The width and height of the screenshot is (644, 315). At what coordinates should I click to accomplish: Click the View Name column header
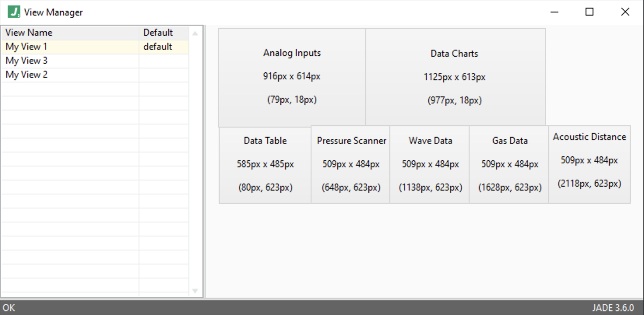70,33
